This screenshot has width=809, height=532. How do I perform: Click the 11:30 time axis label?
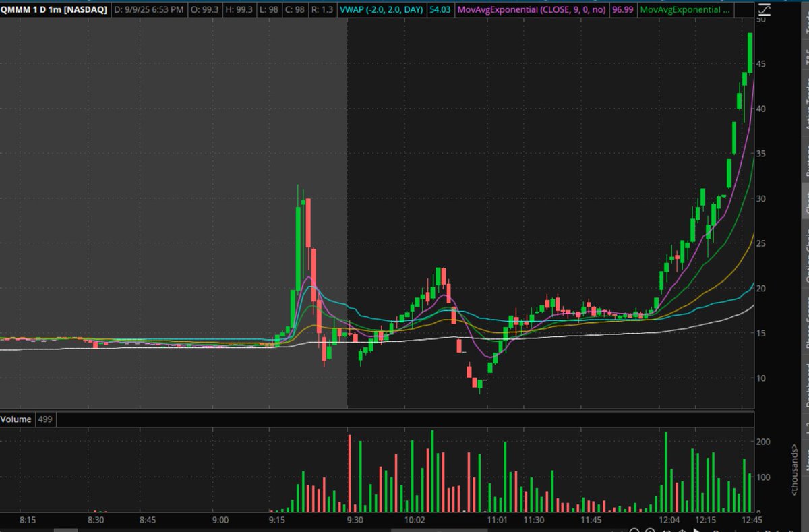point(534,520)
